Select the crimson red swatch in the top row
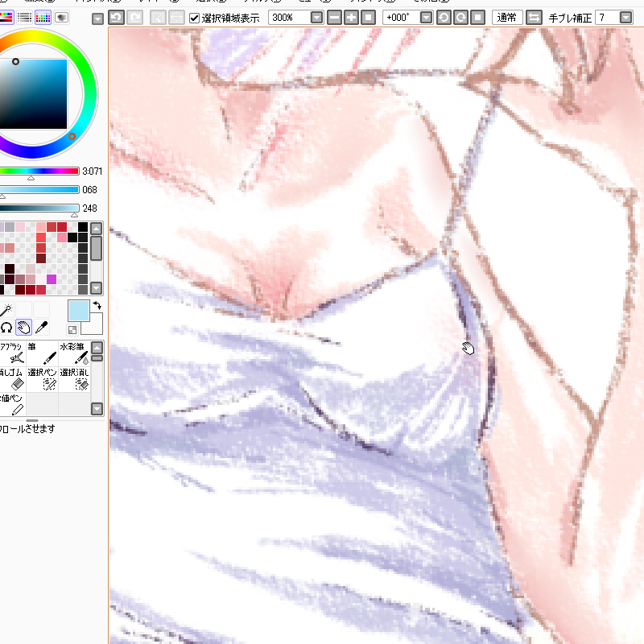The image size is (644, 644). point(62,227)
